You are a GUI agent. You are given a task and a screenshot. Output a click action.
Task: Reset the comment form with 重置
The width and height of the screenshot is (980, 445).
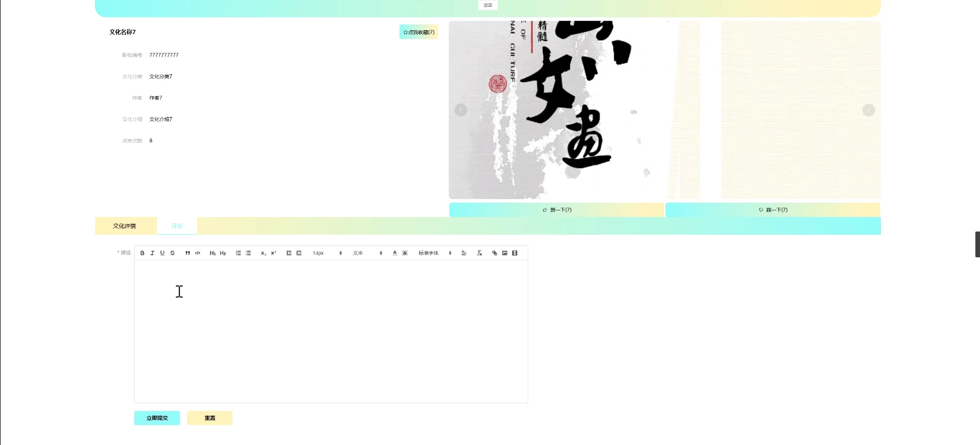(209, 418)
